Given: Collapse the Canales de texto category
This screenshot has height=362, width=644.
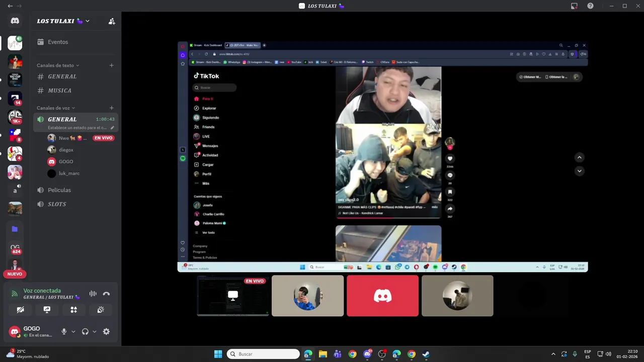Looking at the screenshot, I should tap(58, 65).
